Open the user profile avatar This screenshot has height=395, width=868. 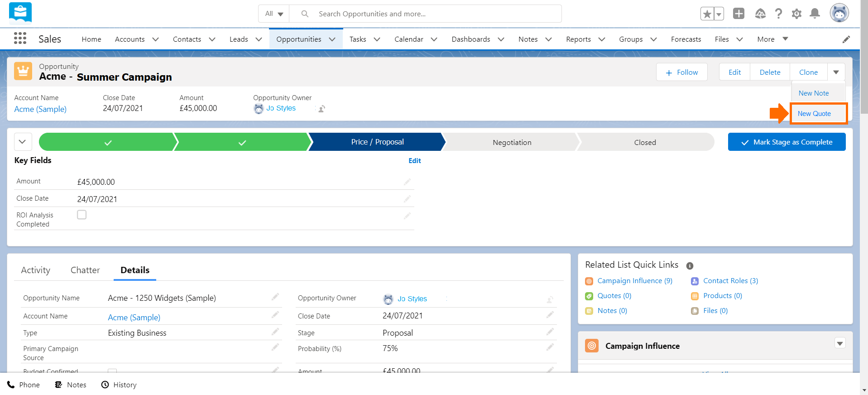point(839,13)
